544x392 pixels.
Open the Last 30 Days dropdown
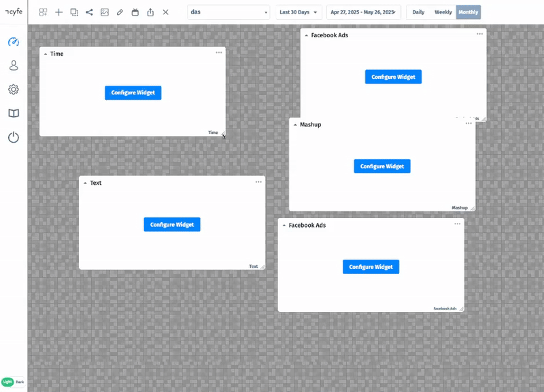pos(299,12)
